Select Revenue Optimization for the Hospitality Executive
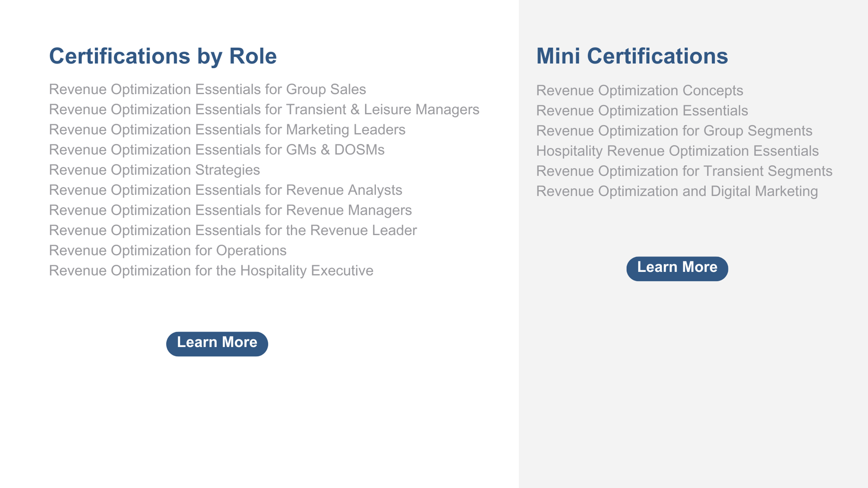This screenshot has height=488, width=868. click(x=211, y=271)
